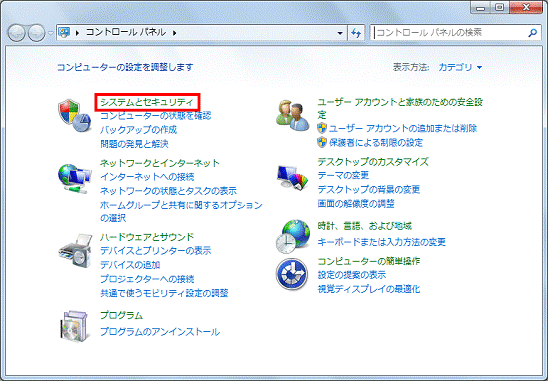Image resolution: width=548 pixels, height=381 pixels.
Task: Click the プログラム disc box icon
Action: (74, 326)
